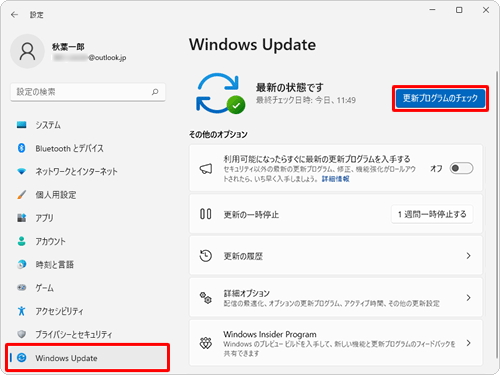Click 1 週間一時停止する button
The height and width of the screenshot is (375, 500).
point(432,214)
